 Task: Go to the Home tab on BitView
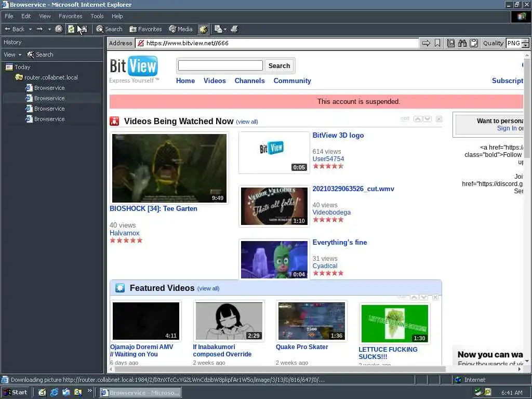[x=185, y=81]
